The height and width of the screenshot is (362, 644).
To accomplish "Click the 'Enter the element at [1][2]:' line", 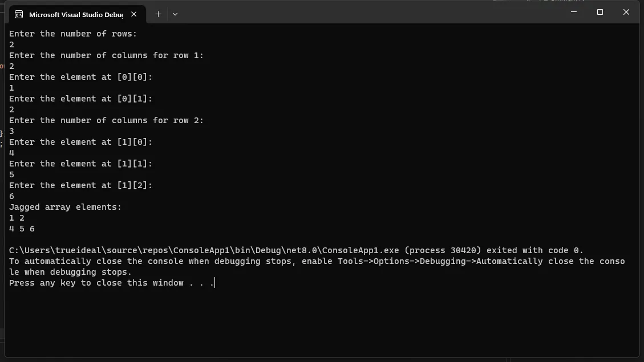I will click(81, 185).
